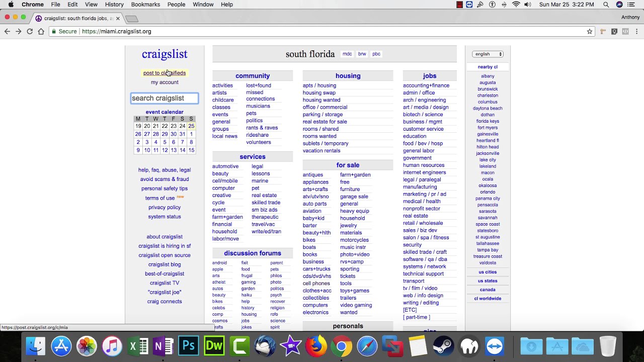
Task: Click the browser back arrow
Action: (x=7, y=31)
